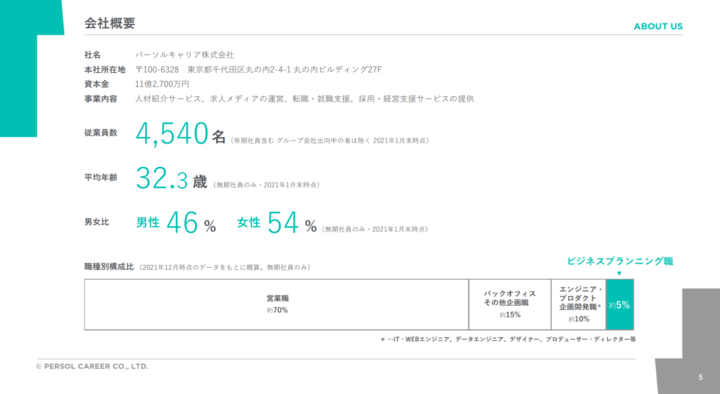Click the footnote starting IT・WEBエンジニア

(508, 339)
